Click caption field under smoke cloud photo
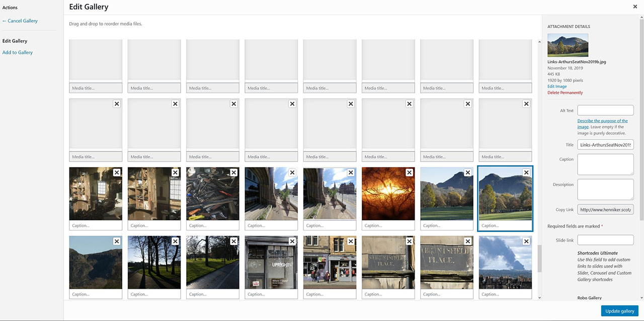Screen dimensions: 644x321 pos(505,294)
